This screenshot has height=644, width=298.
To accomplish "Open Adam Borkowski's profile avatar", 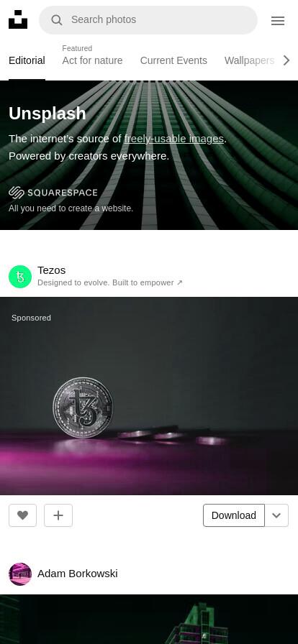I will pyautogui.click(x=20, y=574).
